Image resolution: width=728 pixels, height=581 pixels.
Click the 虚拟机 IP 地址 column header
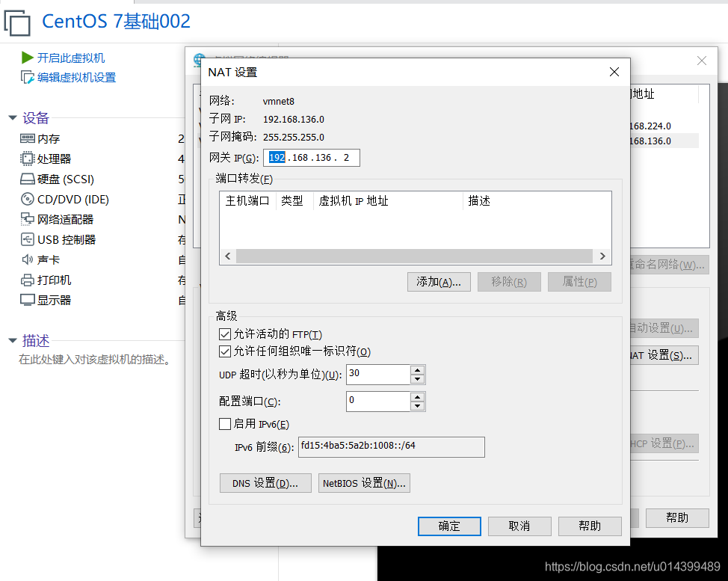(x=388, y=200)
